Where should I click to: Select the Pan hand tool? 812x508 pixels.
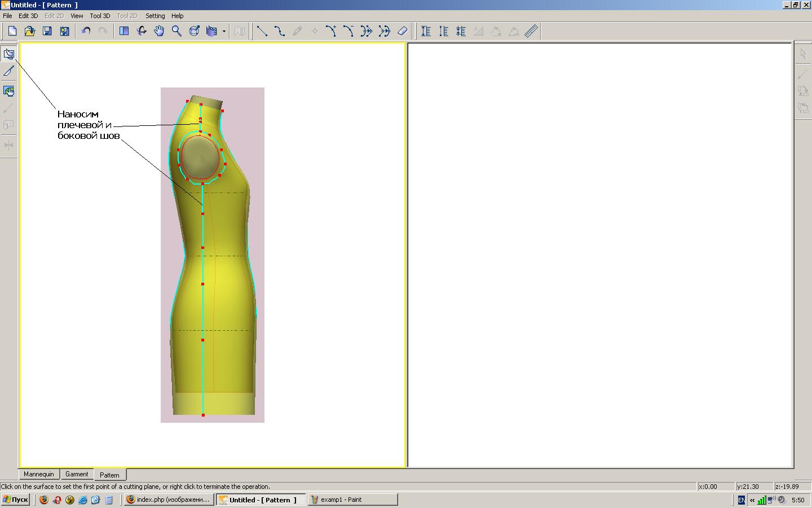pos(159,31)
